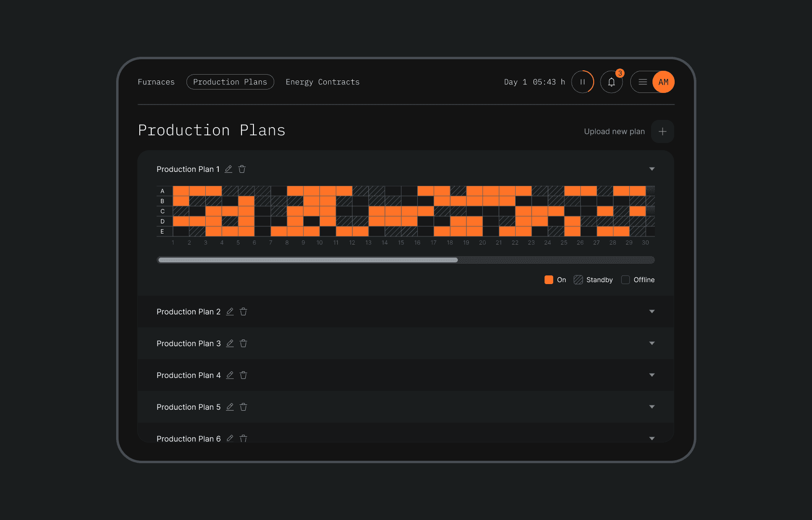Click the Upload new plan link
This screenshot has height=520, width=812.
coord(614,131)
